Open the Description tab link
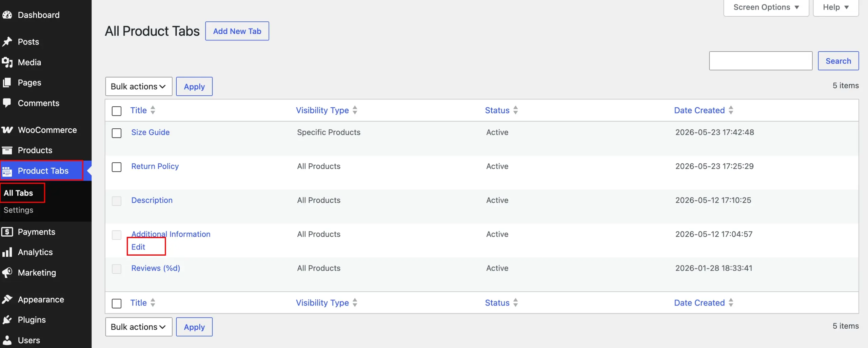 [152, 200]
